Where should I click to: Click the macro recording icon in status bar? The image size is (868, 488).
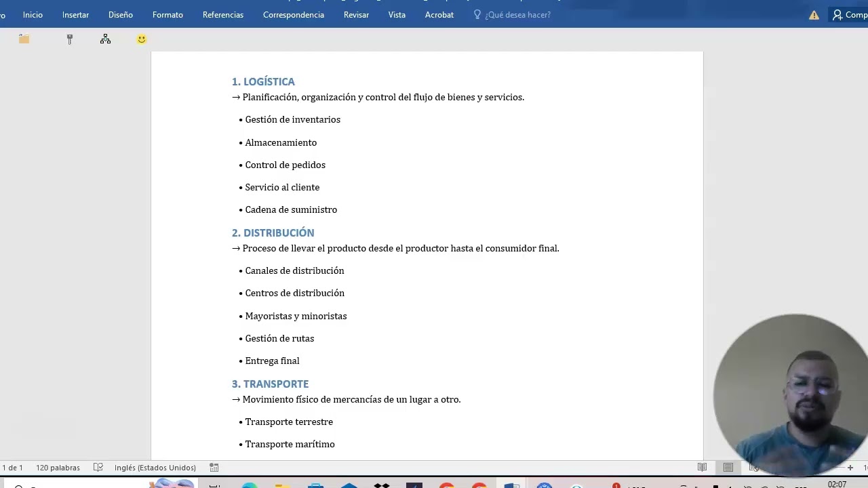point(214,468)
